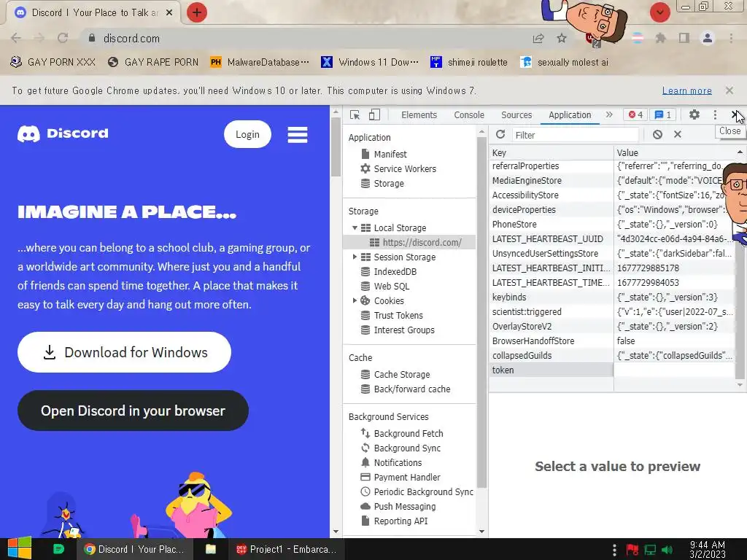
Task: Open Chrome's three-dot main menu
Action: 731,38
